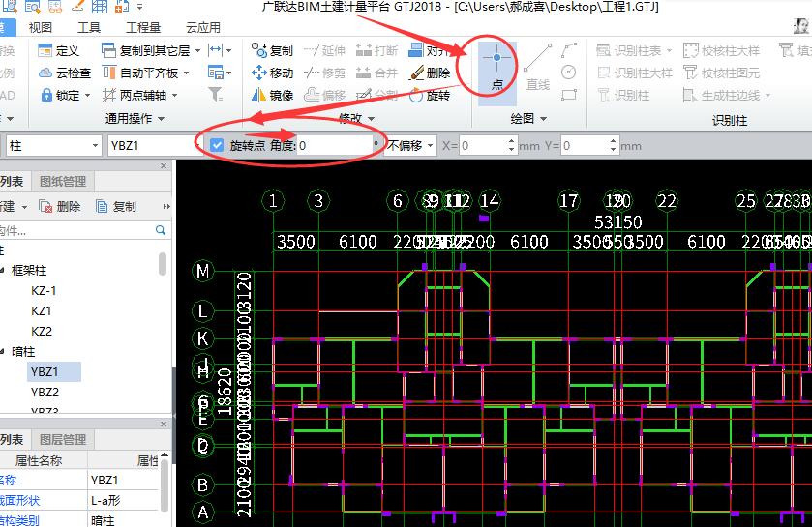Open the 云应用 ribbon tab
The width and height of the screenshot is (812, 527).
(203, 27)
